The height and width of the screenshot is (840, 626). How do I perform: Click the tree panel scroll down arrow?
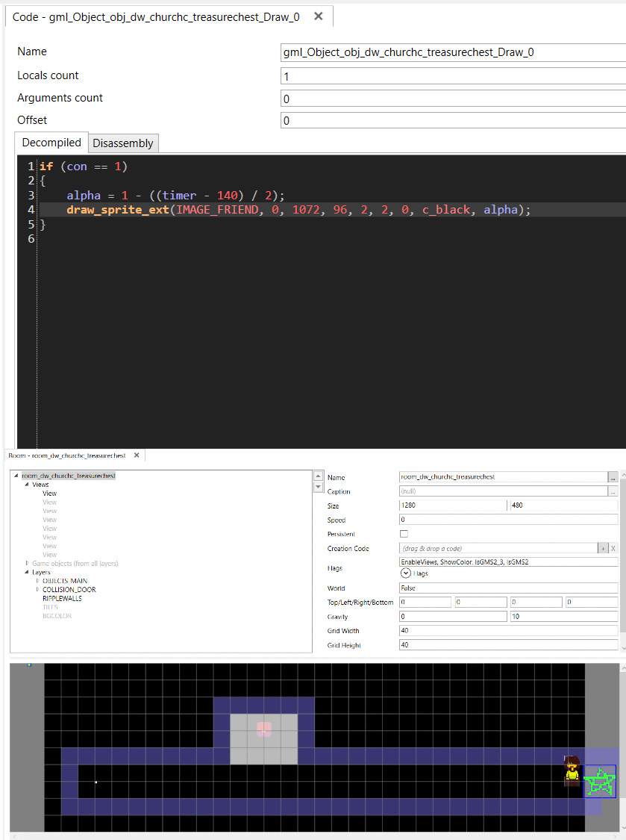[x=318, y=488]
